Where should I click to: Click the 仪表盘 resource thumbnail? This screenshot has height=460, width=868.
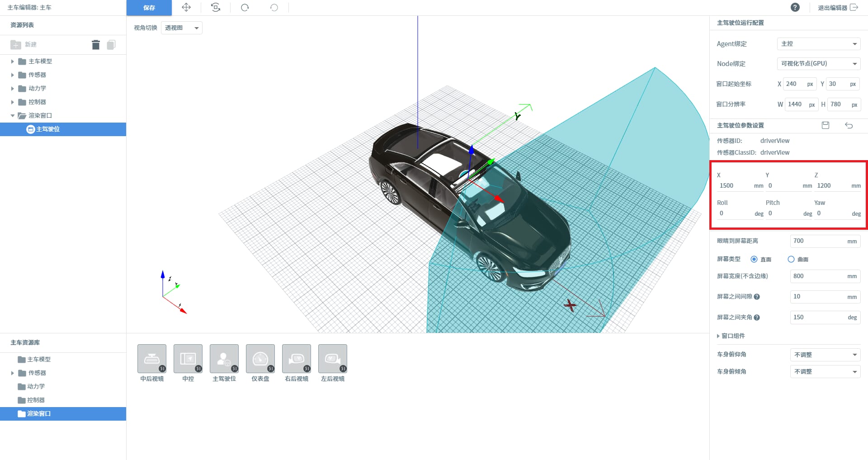[260, 359]
